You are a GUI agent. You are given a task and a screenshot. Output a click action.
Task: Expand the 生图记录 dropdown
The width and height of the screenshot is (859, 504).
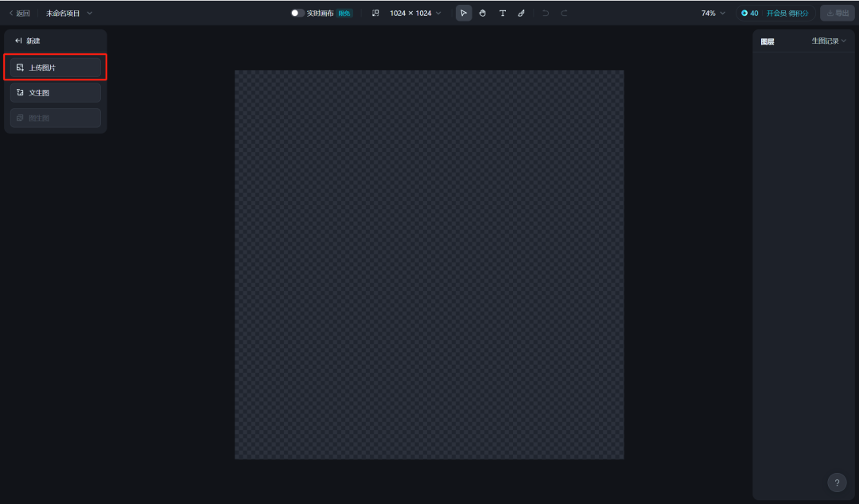point(829,41)
